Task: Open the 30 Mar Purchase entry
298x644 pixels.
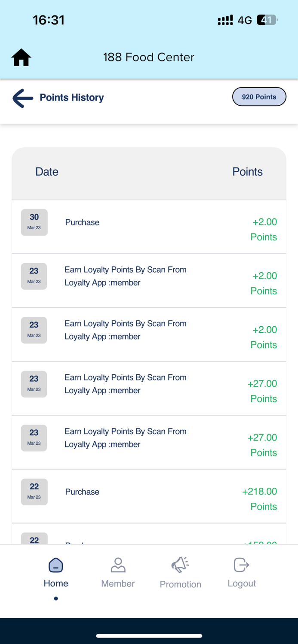Action: pos(82,222)
